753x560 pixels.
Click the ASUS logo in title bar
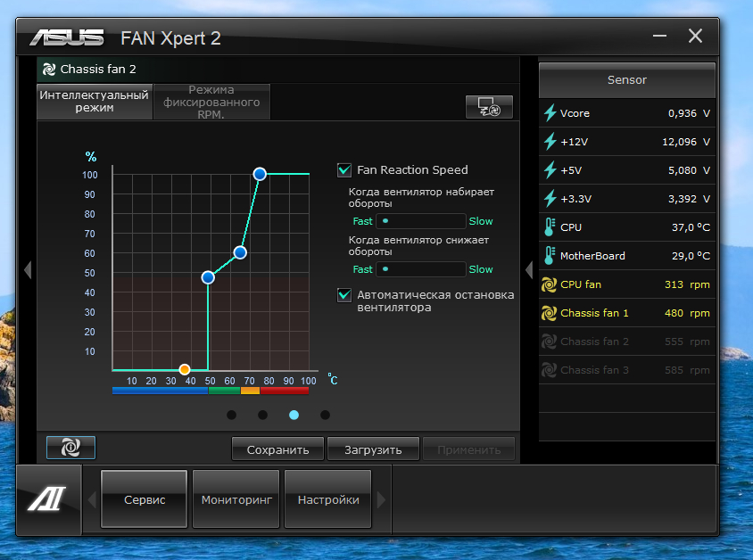click(x=67, y=37)
